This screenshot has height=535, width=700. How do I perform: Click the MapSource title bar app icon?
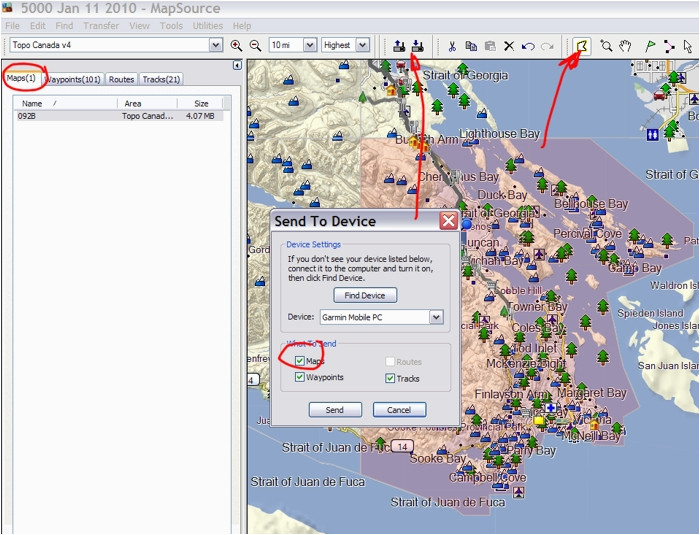tap(7, 8)
